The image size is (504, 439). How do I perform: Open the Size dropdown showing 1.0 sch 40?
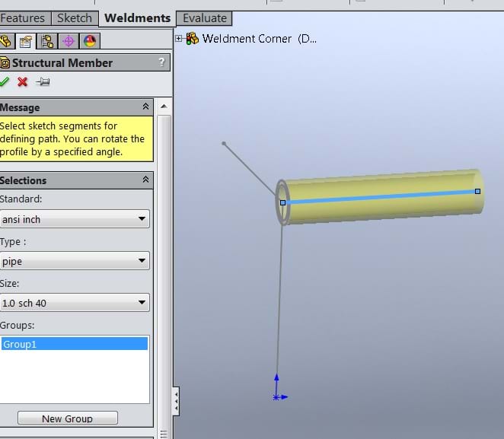pyautogui.click(x=75, y=303)
